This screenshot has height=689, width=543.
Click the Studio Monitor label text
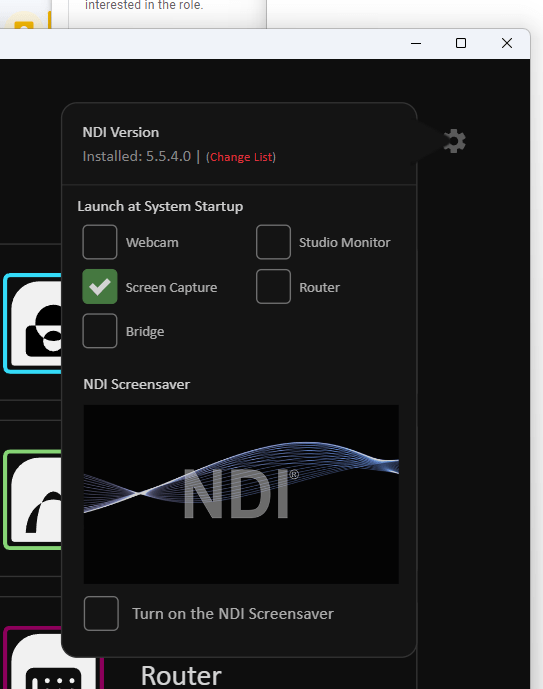[x=344, y=243]
